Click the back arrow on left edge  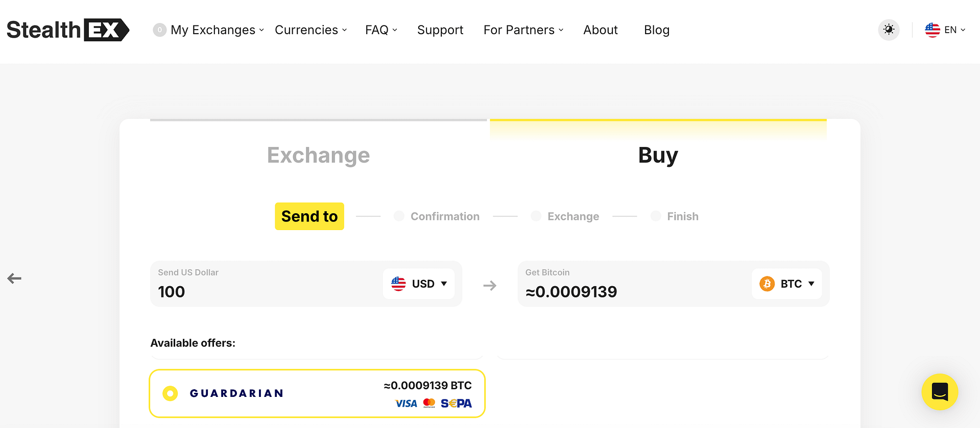14,279
